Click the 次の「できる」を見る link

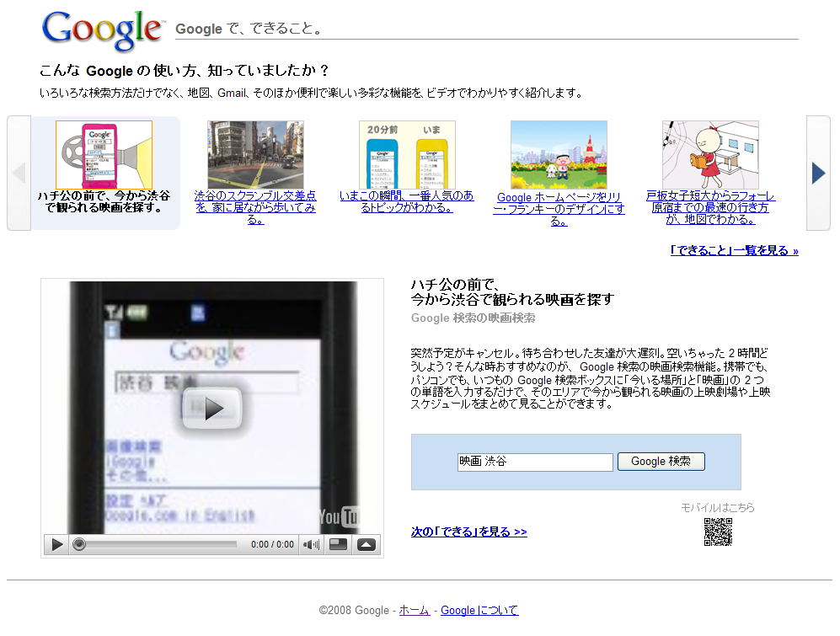[x=468, y=532]
